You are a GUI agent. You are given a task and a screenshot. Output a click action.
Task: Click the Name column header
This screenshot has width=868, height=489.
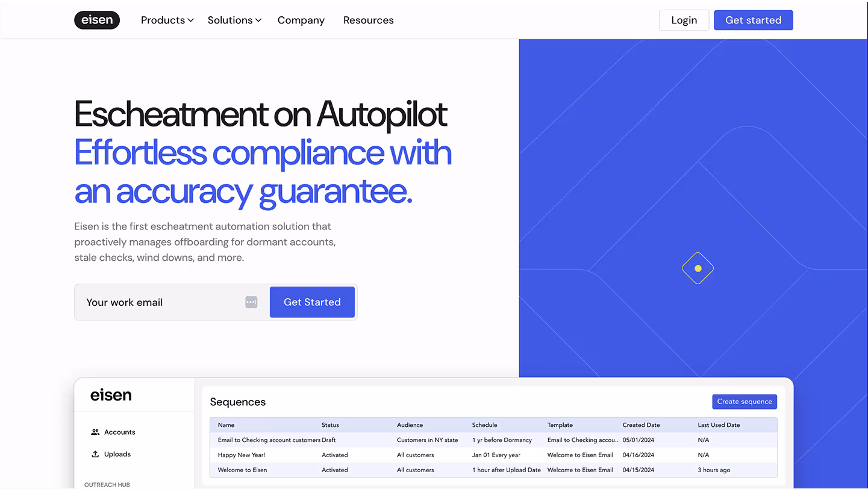pyautogui.click(x=226, y=425)
